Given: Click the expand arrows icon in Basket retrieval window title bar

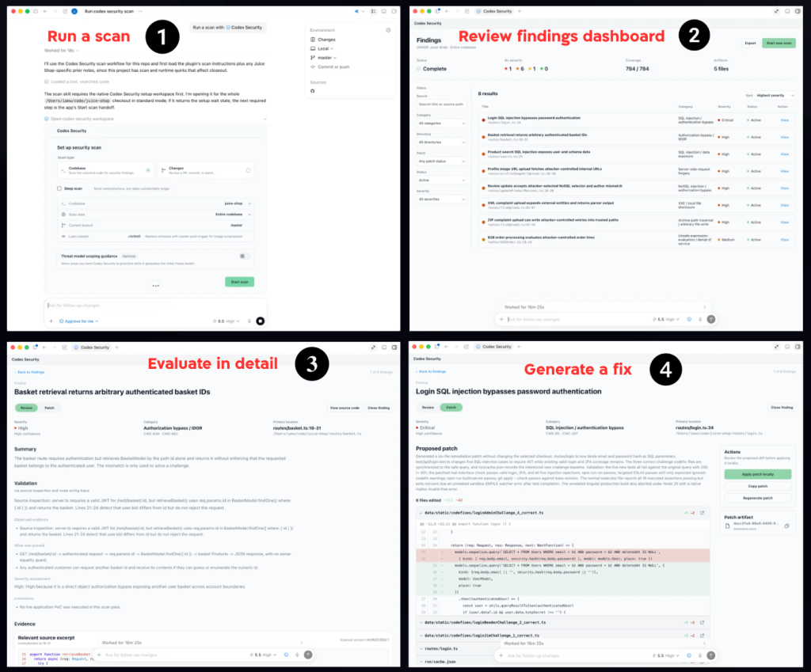Looking at the screenshot, I should pyautogui.click(x=373, y=347).
